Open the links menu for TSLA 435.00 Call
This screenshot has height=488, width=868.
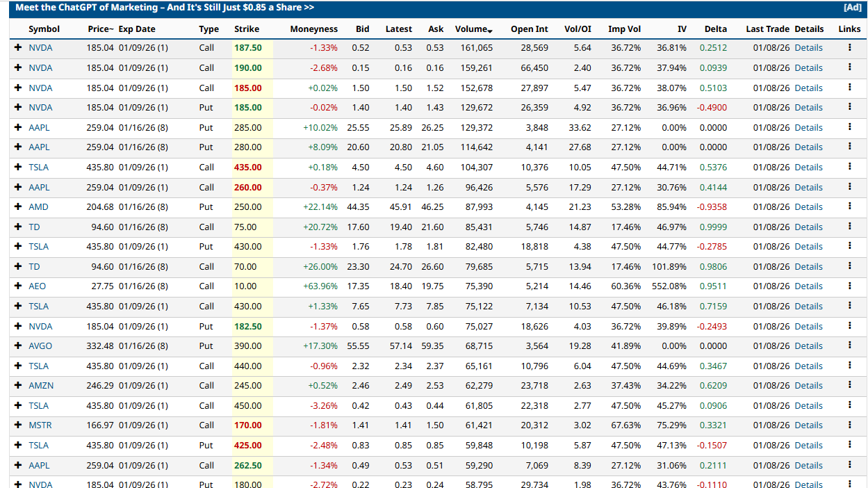pyautogui.click(x=849, y=168)
